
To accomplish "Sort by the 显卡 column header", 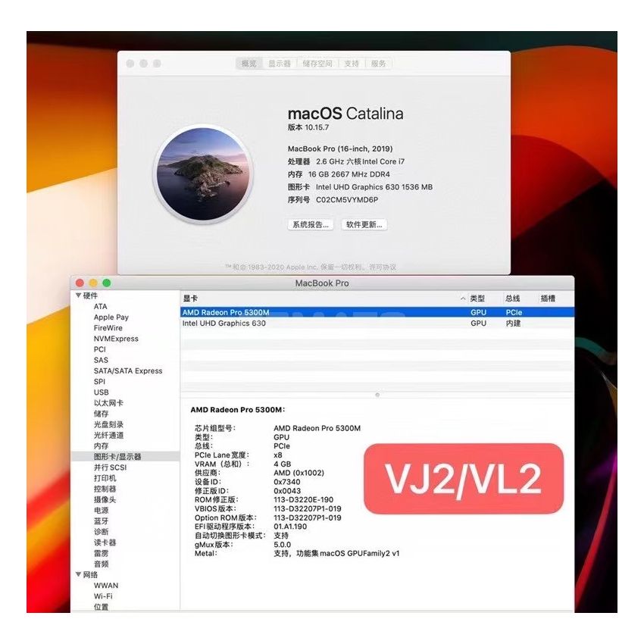I will (x=190, y=299).
